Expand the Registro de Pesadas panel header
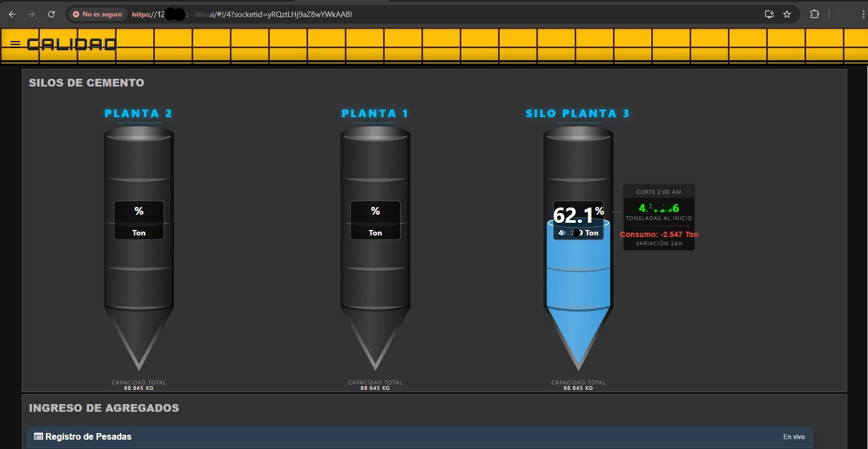The width and height of the screenshot is (868, 449). coord(383,437)
